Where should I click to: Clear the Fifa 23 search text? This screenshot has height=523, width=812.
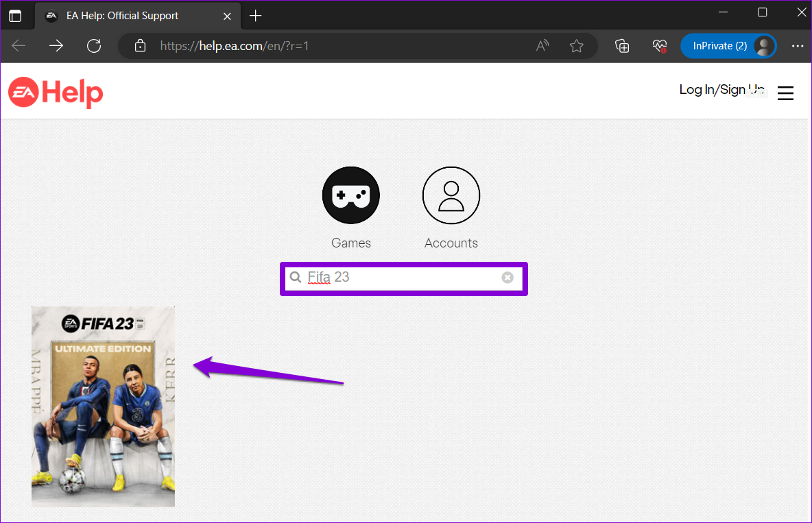click(507, 278)
